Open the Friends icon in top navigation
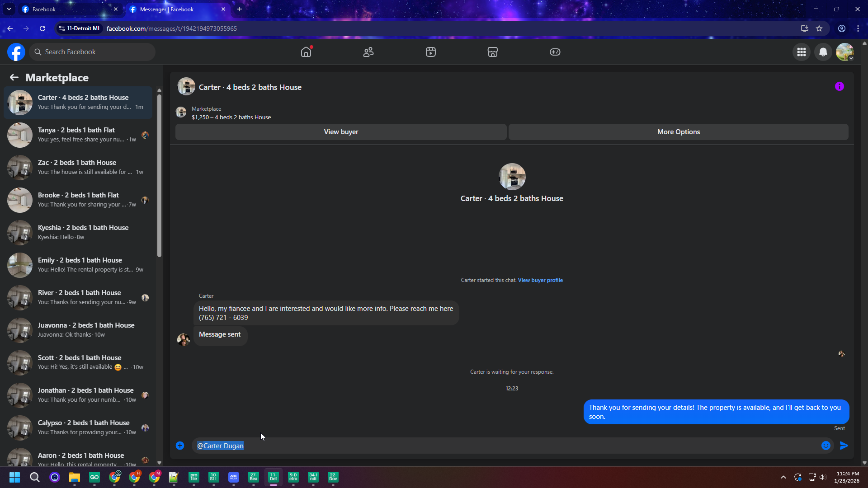This screenshot has width=868, height=488. 368,52
